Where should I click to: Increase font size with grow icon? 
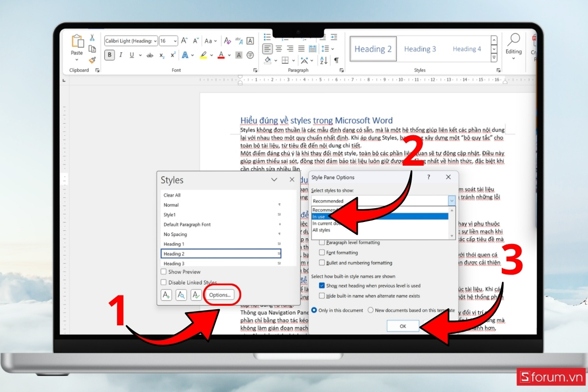pyautogui.click(x=184, y=41)
